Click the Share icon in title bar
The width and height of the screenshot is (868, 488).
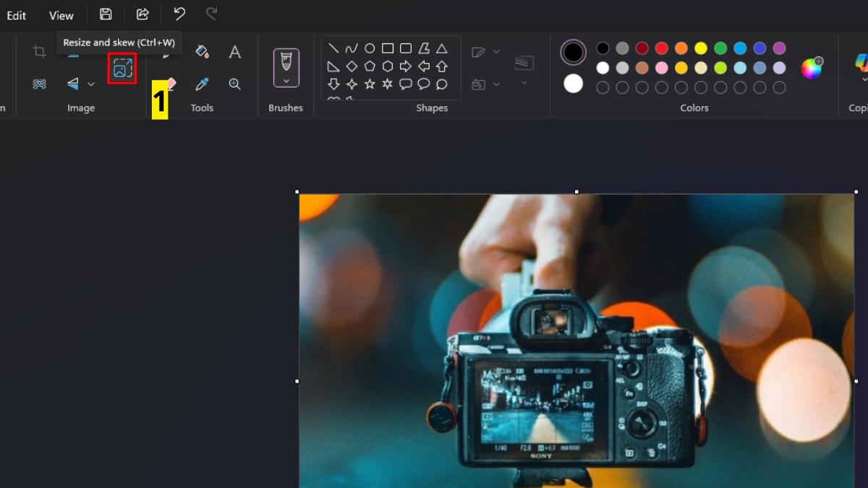click(142, 14)
